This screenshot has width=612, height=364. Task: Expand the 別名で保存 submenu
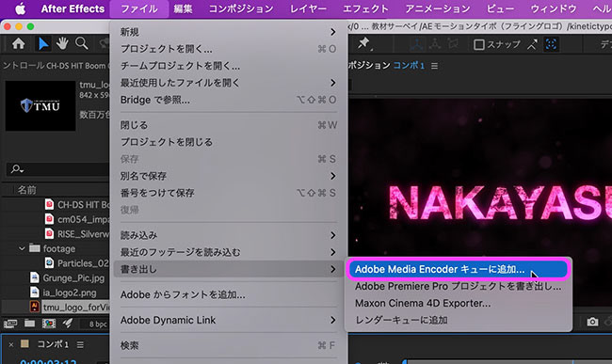click(x=229, y=176)
